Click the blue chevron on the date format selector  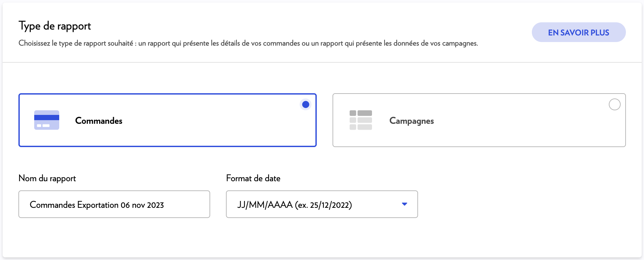404,204
